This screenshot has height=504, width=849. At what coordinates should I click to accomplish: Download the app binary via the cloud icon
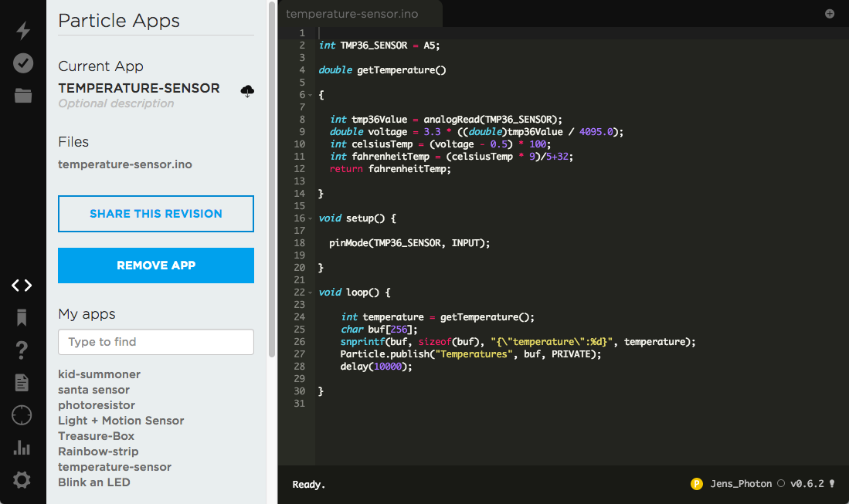(247, 90)
